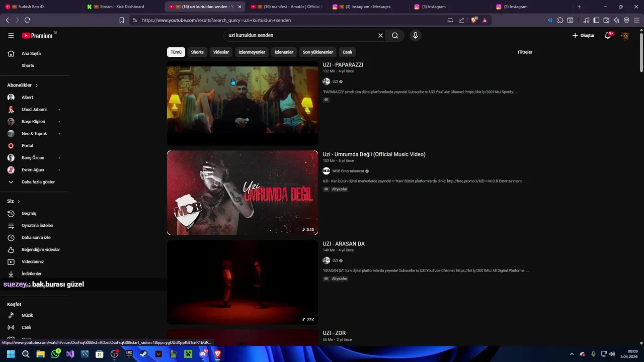Open the browser main menu
The height and width of the screenshot is (362, 644).
637,20
